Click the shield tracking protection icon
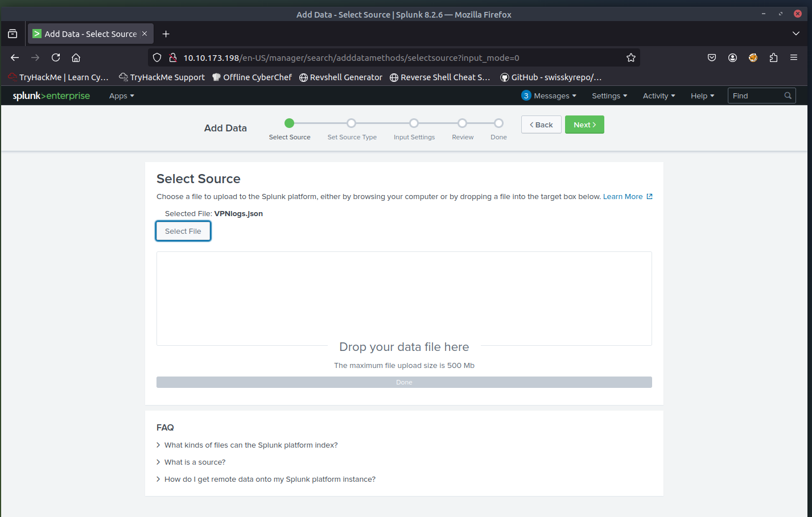Viewport: 812px width, 517px height. tap(157, 57)
